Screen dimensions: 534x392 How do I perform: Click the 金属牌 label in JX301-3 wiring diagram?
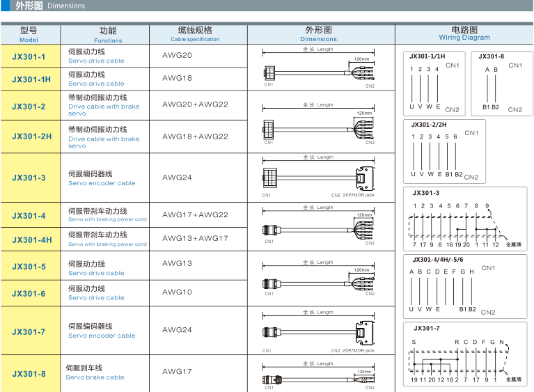(514, 244)
